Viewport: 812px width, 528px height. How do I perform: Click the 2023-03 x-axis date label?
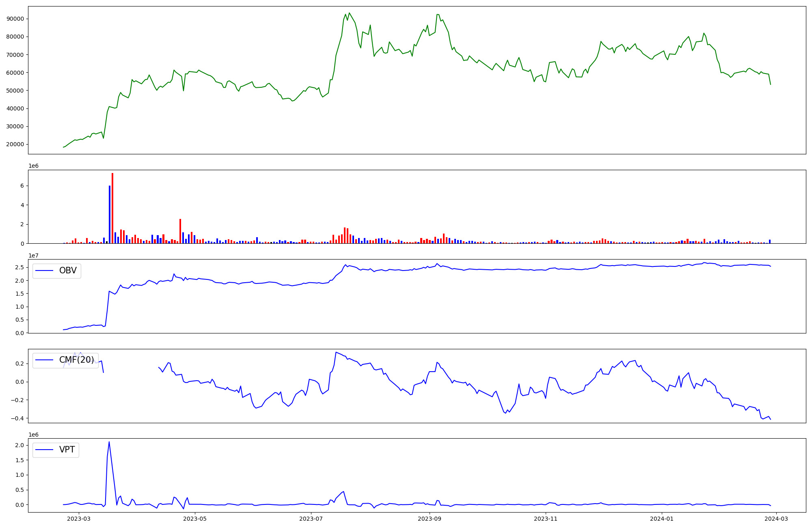pyautogui.click(x=78, y=519)
